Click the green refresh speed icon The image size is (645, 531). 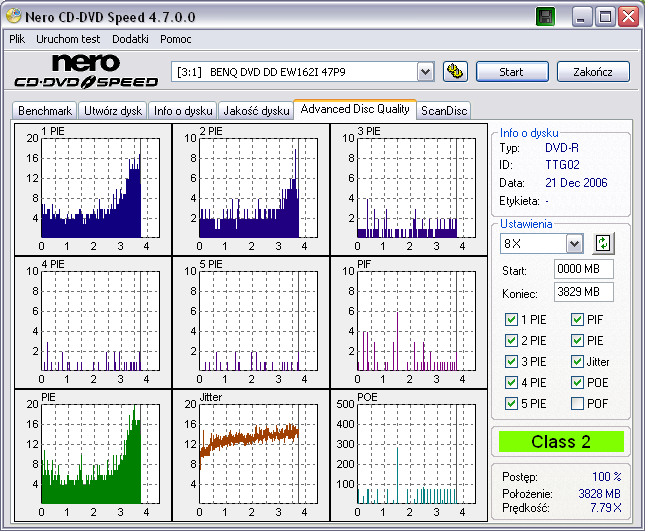pyautogui.click(x=603, y=243)
